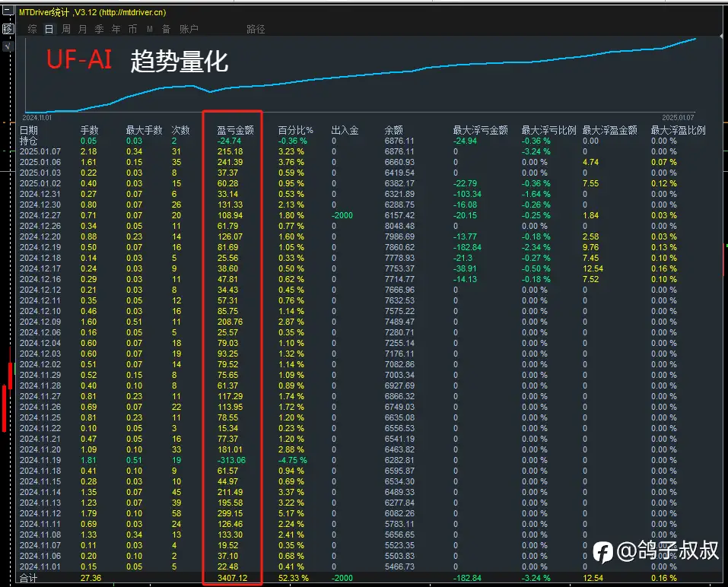This screenshot has height=587, width=728.
Task: Select the 2025.01.07 date row
Action: point(40,151)
